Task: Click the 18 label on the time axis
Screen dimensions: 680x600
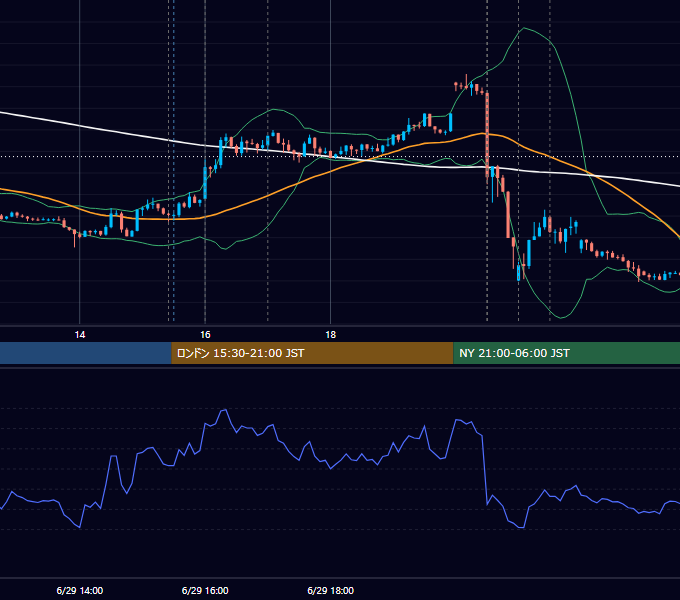Action: pos(330,335)
